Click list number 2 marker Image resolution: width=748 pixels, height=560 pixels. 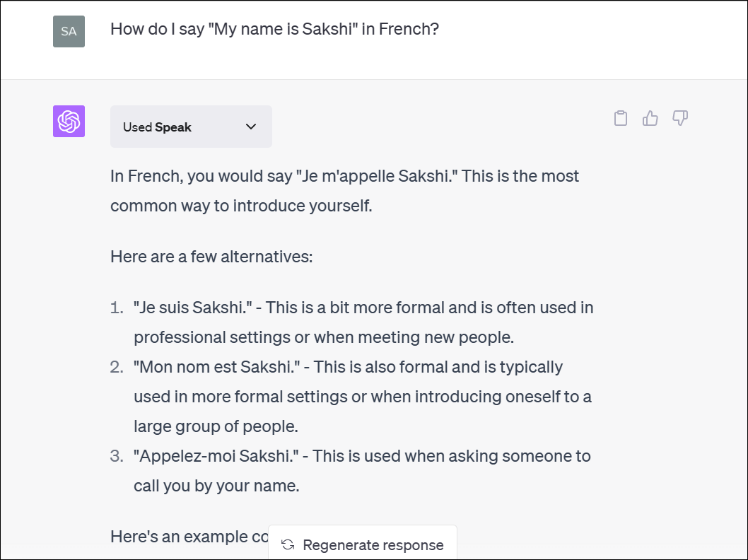point(117,367)
